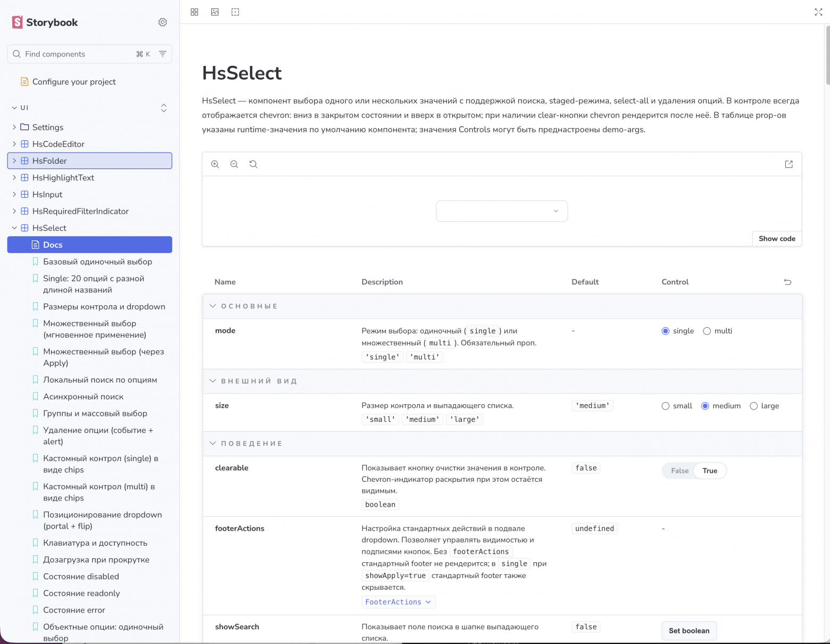Reset controls in the args table
This screenshot has height=644, width=830.
(x=788, y=282)
